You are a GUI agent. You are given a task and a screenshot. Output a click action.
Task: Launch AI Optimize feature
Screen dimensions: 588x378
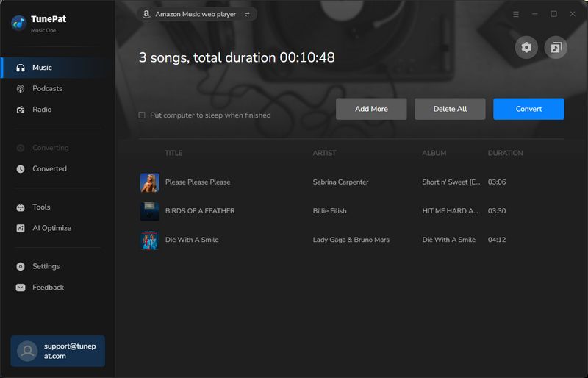[51, 229]
